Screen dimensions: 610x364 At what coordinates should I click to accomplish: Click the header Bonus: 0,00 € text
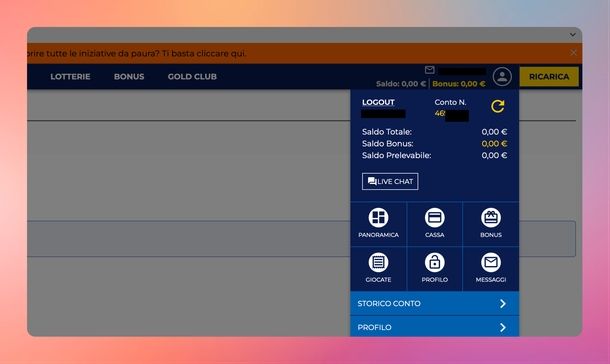[459, 84]
